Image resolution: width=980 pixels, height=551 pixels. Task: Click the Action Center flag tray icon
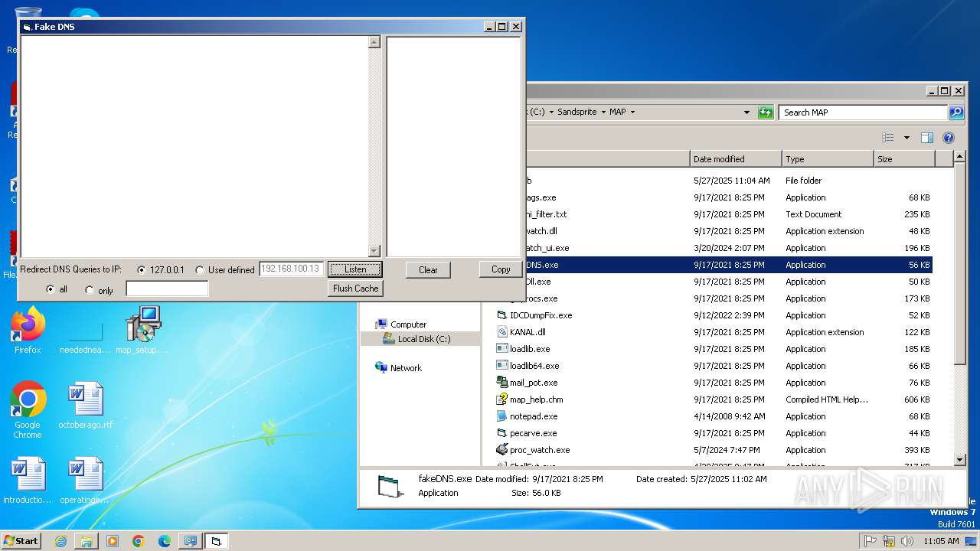[870, 541]
